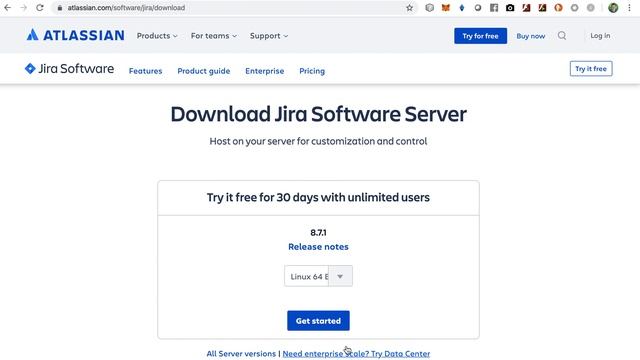
Task: Open the Chrome profile avatar
Action: click(x=613, y=8)
